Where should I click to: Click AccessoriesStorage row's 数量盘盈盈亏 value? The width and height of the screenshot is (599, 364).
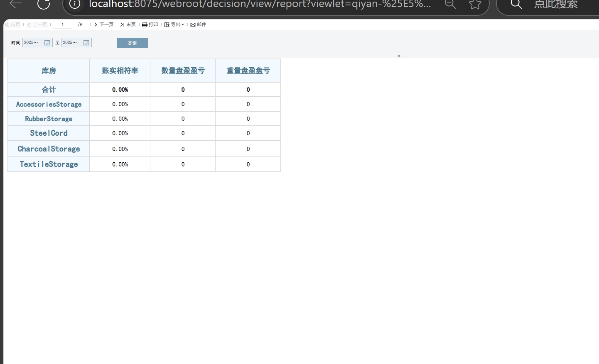tap(183, 104)
